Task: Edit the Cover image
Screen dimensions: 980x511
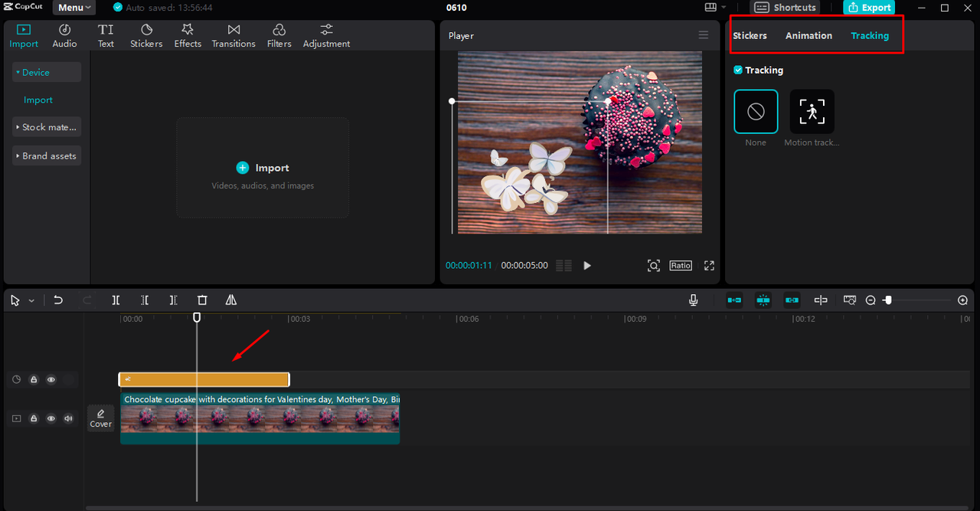Action: pos(101,418)
